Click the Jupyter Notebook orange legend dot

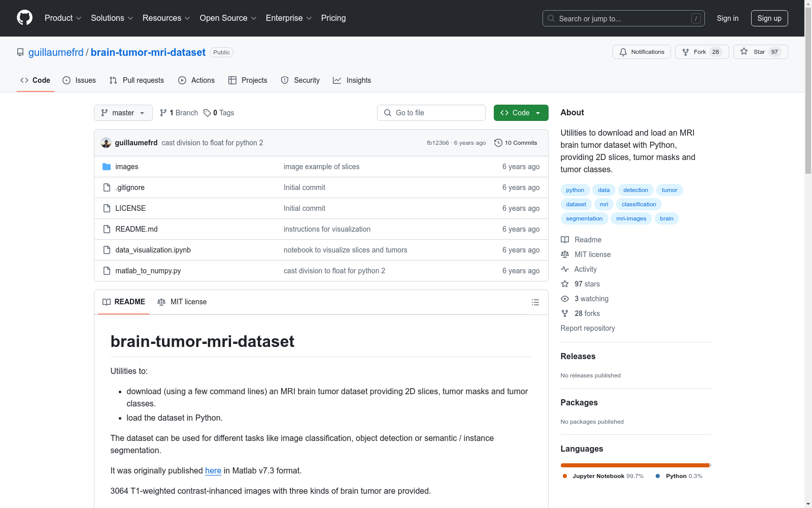pos(565,476)
